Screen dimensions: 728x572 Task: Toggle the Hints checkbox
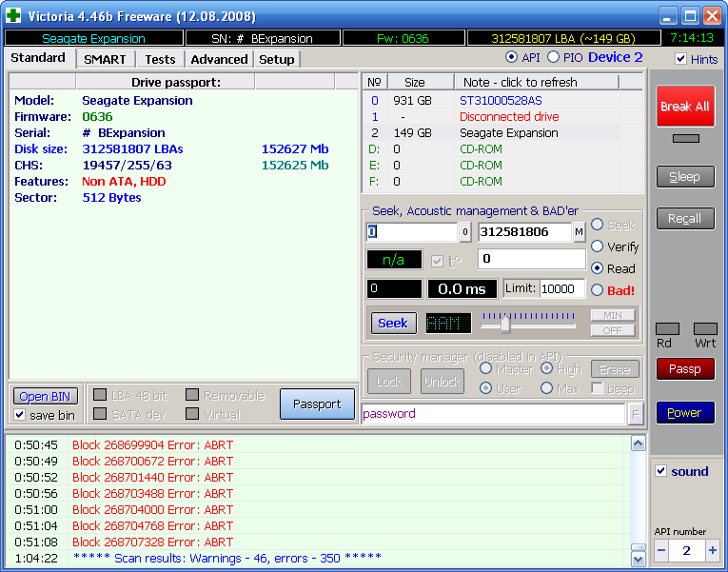(680, 59)
